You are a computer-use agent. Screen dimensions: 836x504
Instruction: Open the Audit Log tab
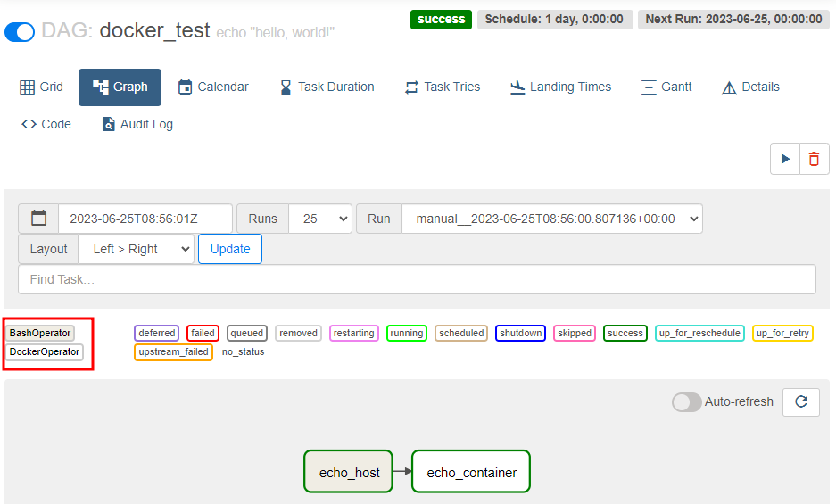click(137, 124)
